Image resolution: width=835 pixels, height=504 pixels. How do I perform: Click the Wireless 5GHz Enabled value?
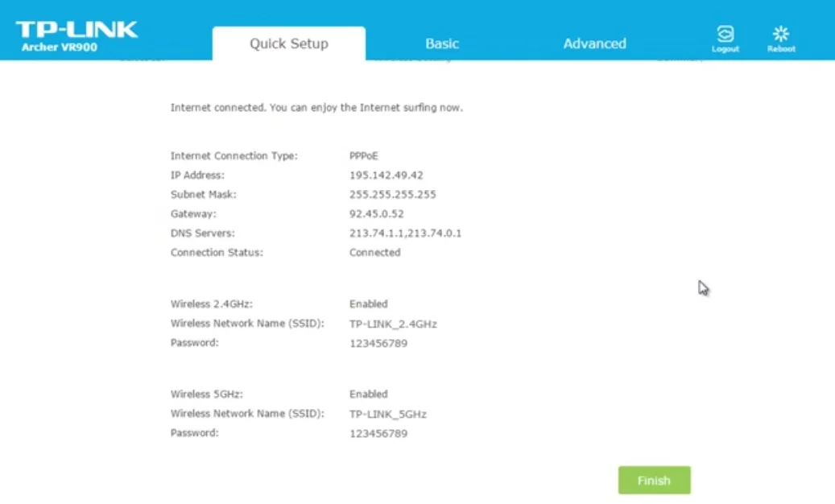coord(369,395)
